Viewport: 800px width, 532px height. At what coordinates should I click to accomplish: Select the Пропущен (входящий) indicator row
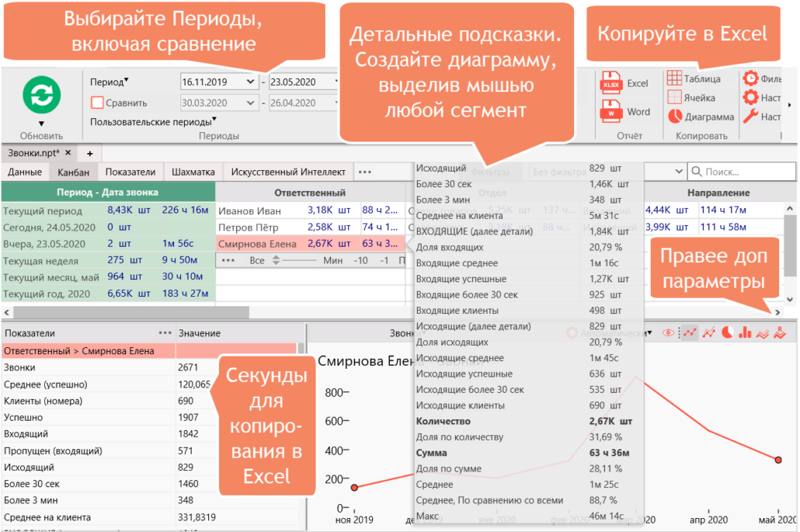[149, 451]
